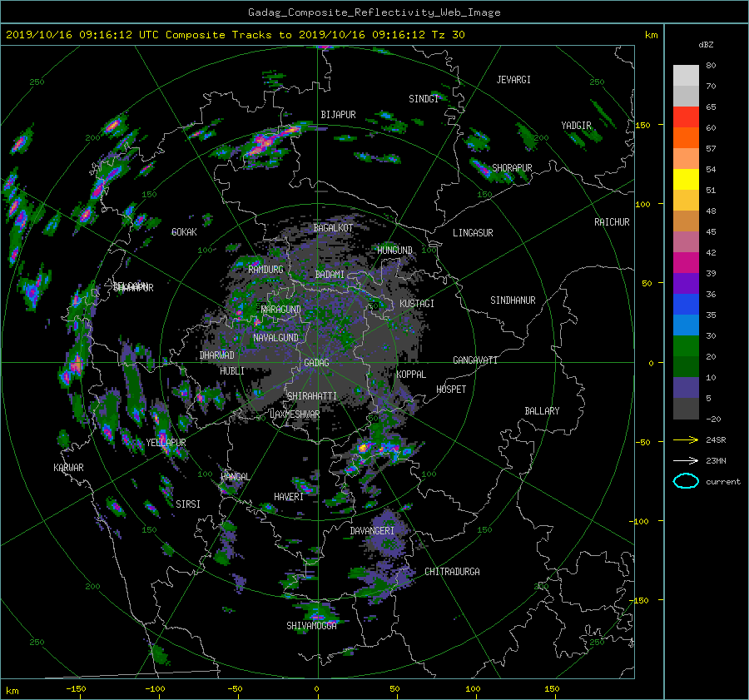Click the NAVALGUND city label
Screen dimensions: 749x700
click(x=275, y=338)
